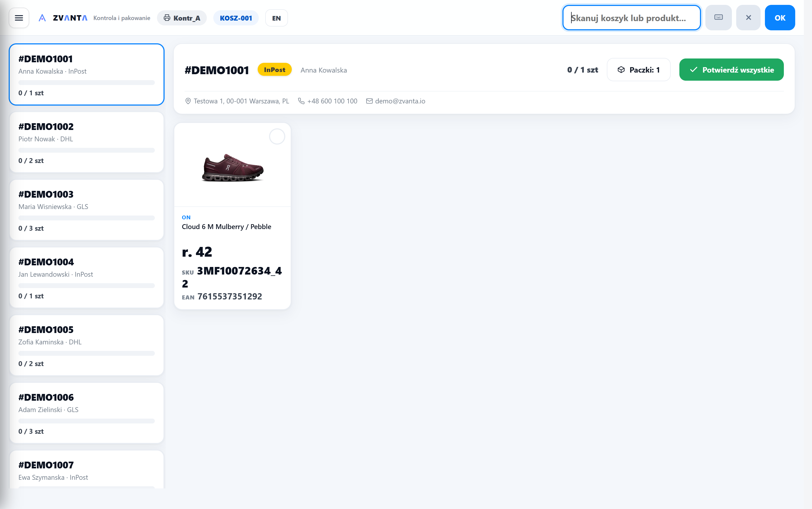Select order #DEMO1005 Zofia Kaminska
812x509 pixels.
[x=87, y=345]
